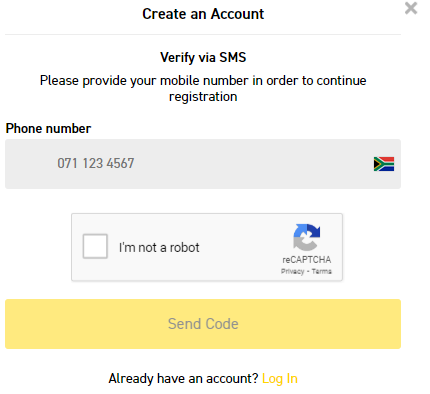Screen dimensions: 430x394
Task: Open the reCAPTCHA Privacy link
Action: [292, 271]
